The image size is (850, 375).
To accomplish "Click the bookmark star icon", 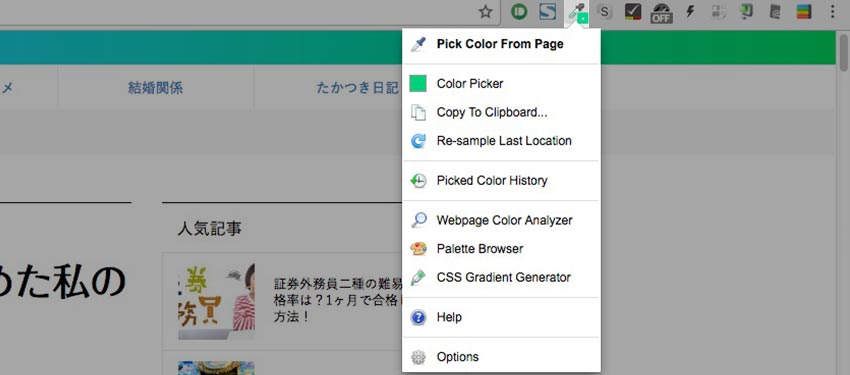I will pyautogui.click(x=486, y=11).
